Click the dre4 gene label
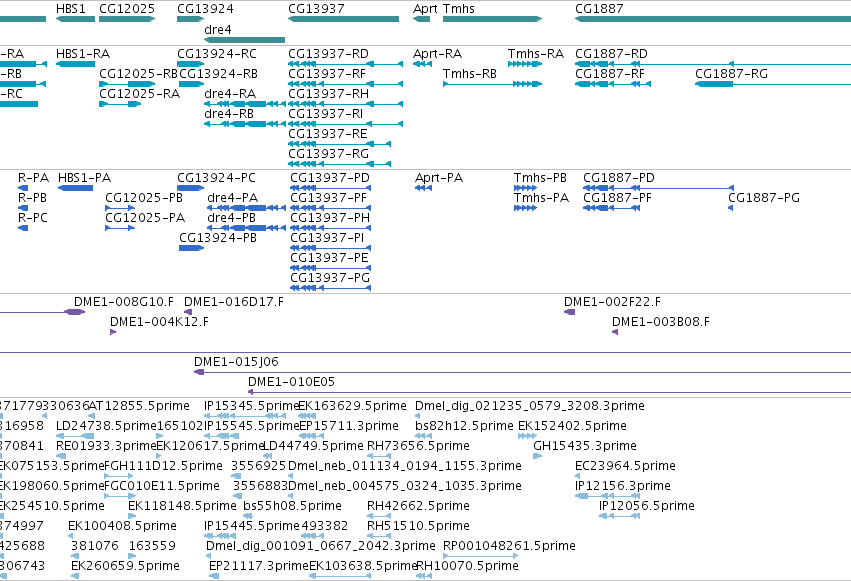This screenshot has height=581, width=851. point(218,29)
